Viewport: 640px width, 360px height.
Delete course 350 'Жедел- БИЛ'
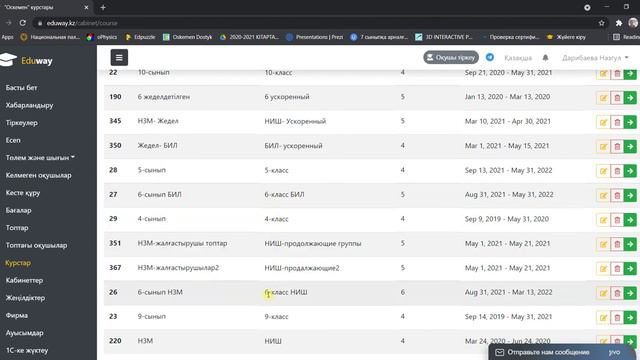(x=617, y=147)
